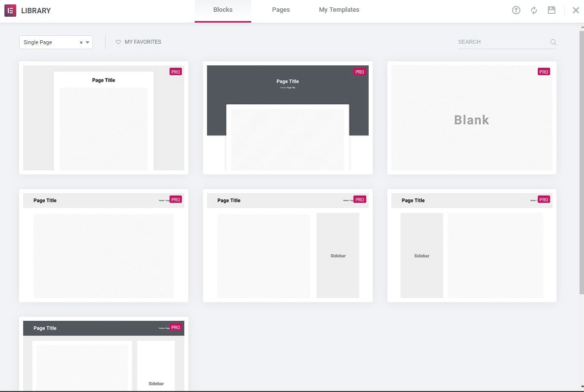Show My Favorites templates
584x392 pixels.
[x=143, y=42]
